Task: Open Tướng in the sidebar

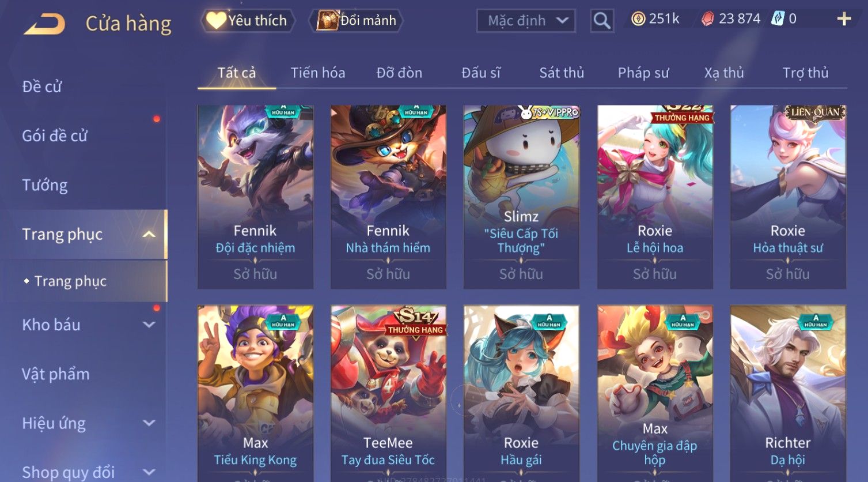Action: pos(45,185)
